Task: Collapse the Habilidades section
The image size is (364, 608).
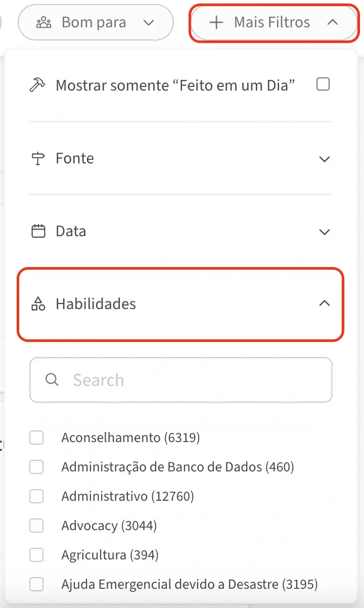Action: [x=324, y=304]
